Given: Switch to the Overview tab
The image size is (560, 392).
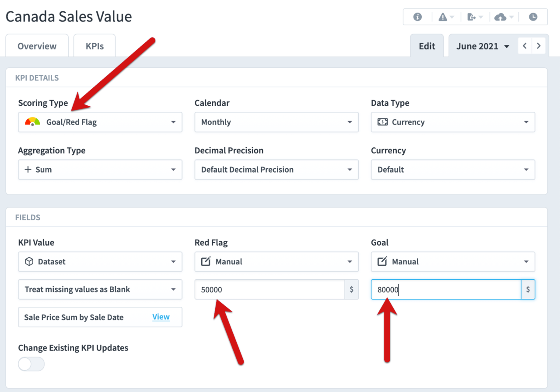Looking at the screenshot, I should click(37, 45).
